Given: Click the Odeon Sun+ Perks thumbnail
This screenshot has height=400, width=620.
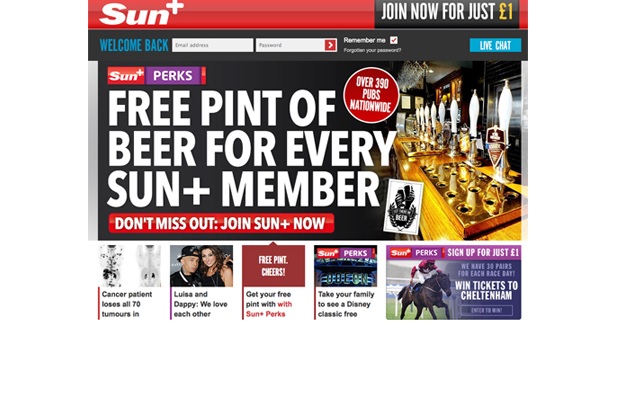Looking at the screenshot, I should (x=346, y=266).
